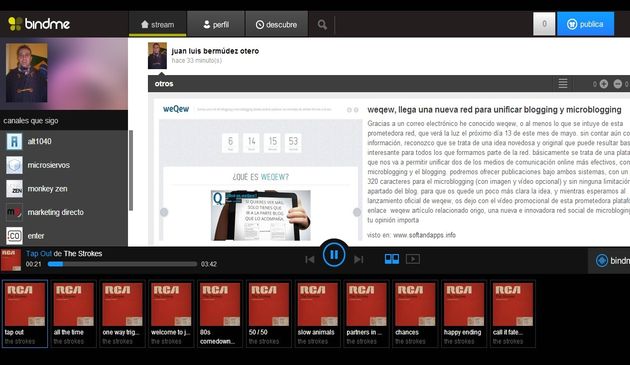Click the bindme logo

(39, 24)
